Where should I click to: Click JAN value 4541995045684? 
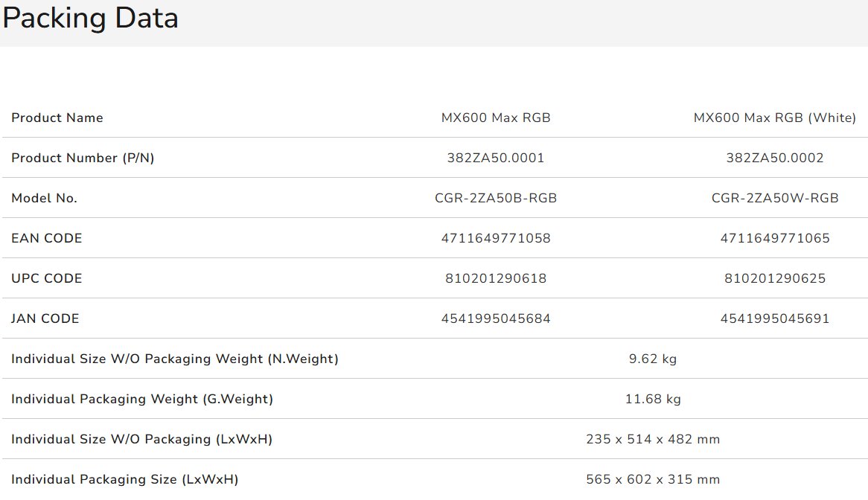496,318
